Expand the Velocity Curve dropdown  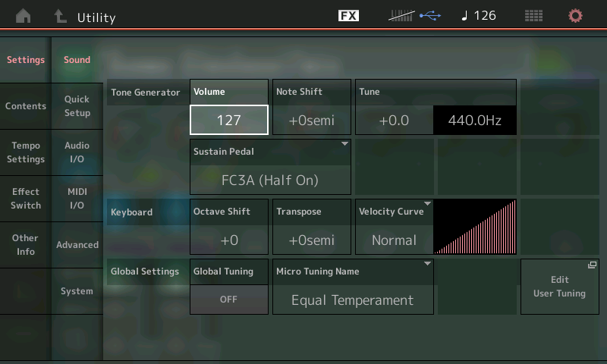tap(394, 226)
